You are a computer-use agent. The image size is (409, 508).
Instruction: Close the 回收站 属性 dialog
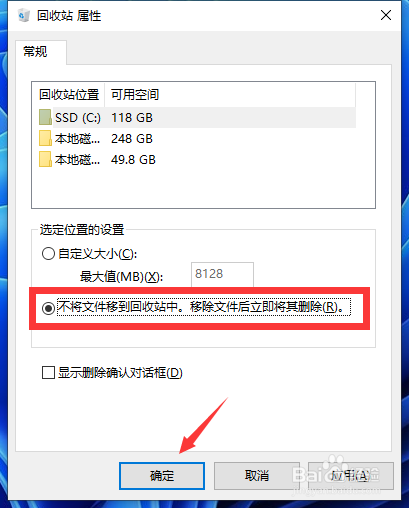coord(386,15)
